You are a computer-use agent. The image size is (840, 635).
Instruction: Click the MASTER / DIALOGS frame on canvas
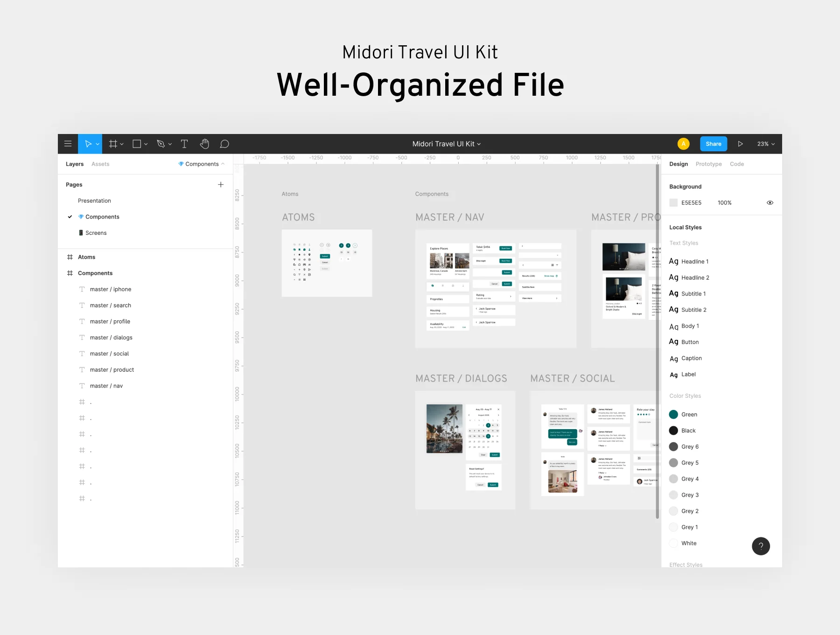pos(465,450)
